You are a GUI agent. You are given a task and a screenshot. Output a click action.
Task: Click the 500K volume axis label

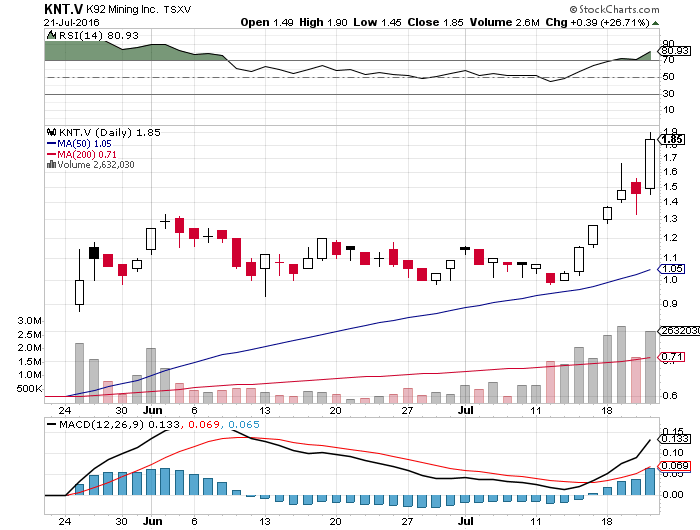click(29, 388)
